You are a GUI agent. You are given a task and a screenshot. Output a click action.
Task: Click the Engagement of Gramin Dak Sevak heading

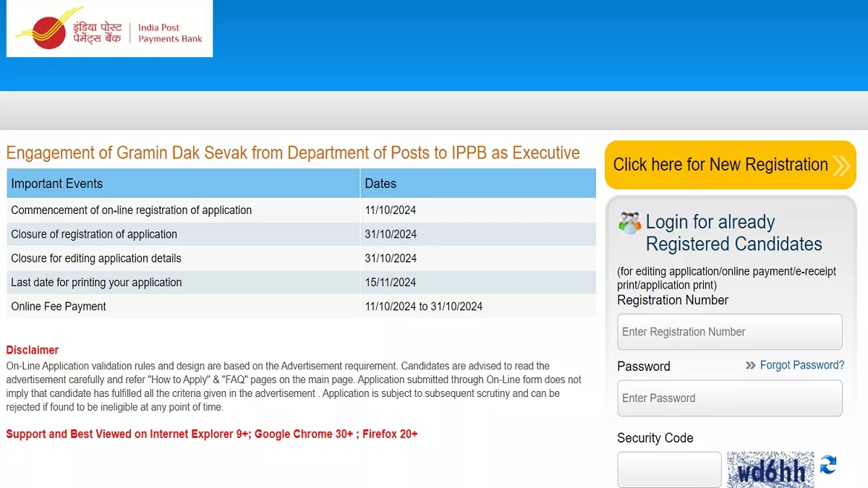click(293, 153)
